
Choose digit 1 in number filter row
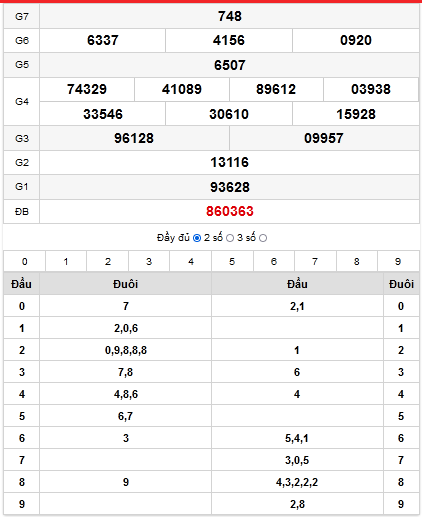tap(66, 262)
